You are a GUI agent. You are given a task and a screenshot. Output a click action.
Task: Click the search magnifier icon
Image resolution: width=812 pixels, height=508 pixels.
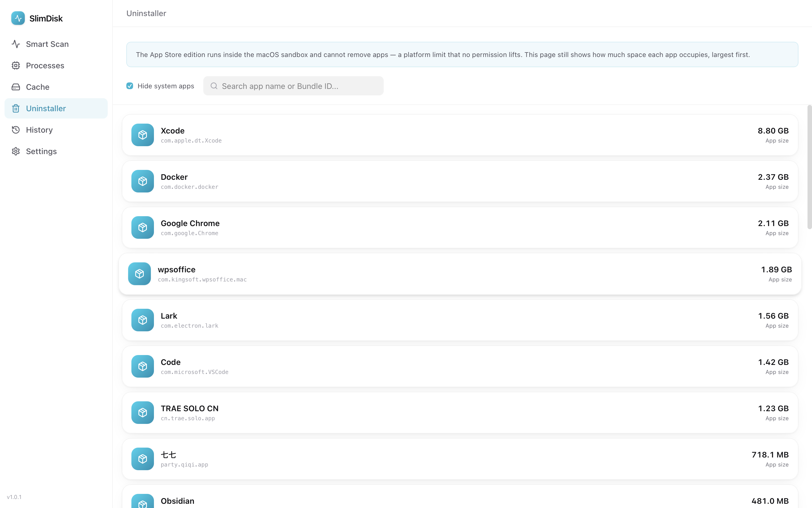pyautogui.click(x=214, y=86)
